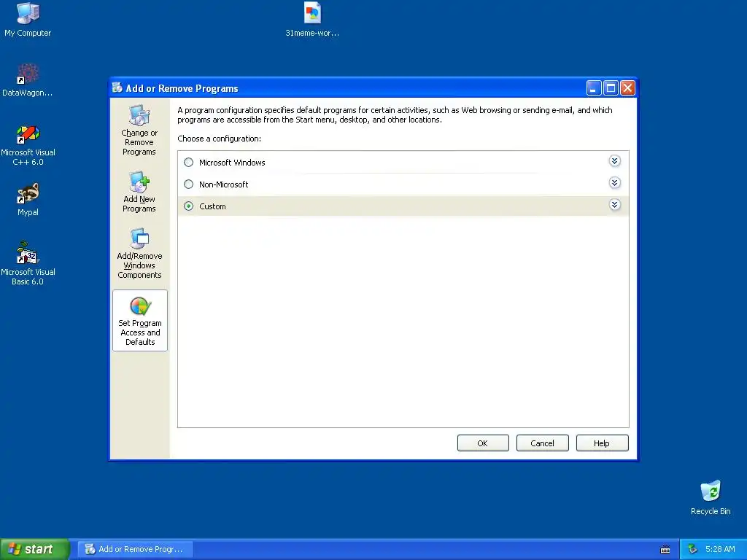The height and width of the screenshot is (560, 747).
Task: Minimize the Add or Remove Programs window
Action: coord(594,88)
